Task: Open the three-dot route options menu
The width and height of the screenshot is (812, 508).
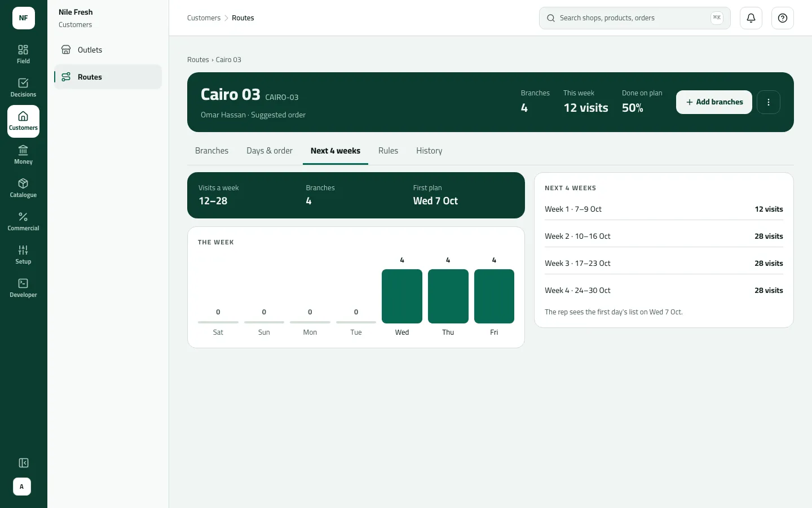Action: coord(769,102)
